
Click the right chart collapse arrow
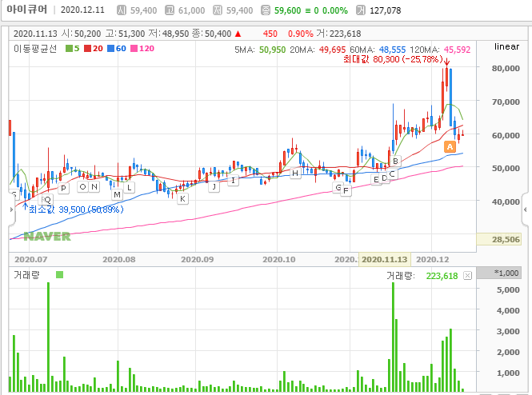[x=526, y=209]
